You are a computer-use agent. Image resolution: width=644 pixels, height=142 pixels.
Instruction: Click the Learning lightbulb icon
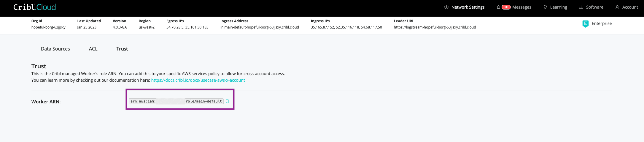545,7
